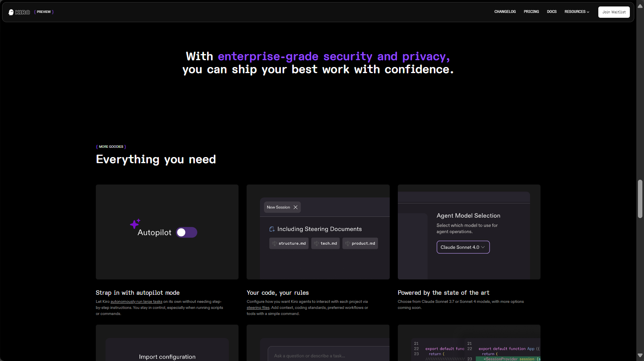Open the Claude Sonnet 4.0 model dropdown
Viewport: 644px width, 361px height.
pos(463,247)
